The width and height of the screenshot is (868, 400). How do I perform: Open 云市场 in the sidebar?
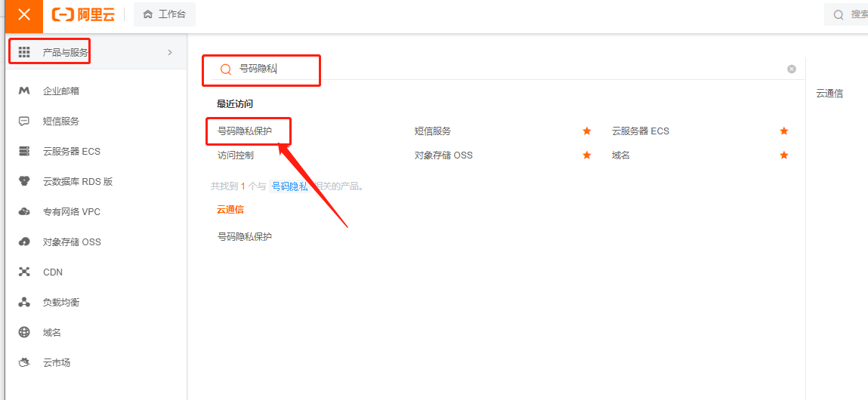(x=57, y=363)
